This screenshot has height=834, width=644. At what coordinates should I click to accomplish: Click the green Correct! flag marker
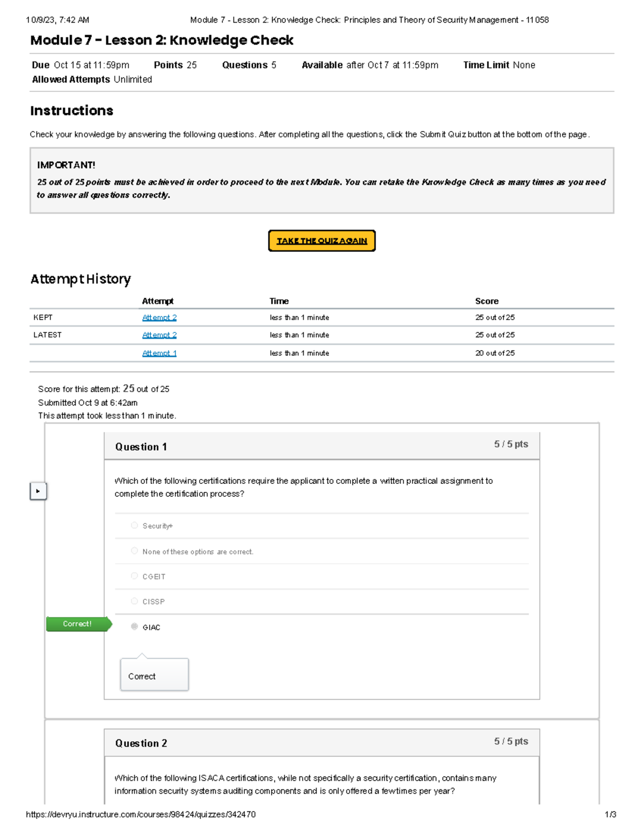pos(78,623)
